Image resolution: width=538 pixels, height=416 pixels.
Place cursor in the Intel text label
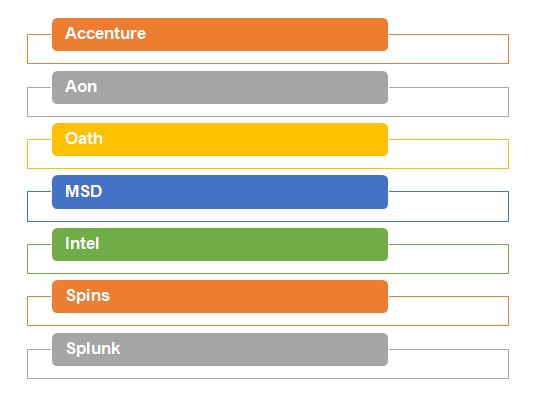[82, 243]
